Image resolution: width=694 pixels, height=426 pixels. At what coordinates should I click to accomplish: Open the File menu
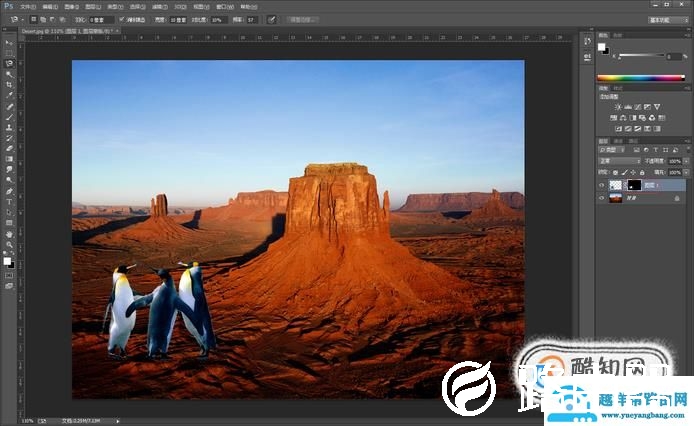tap(27, 7)
